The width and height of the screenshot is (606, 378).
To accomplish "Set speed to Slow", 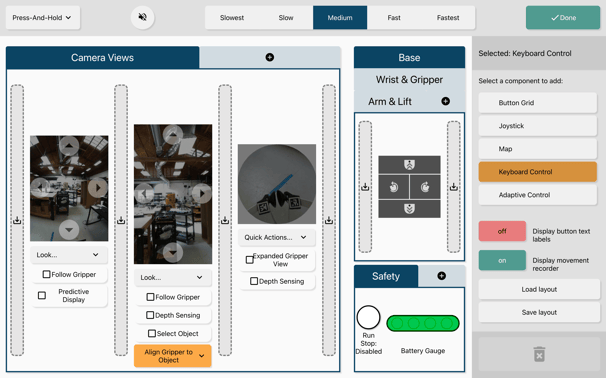I will (286, 17).
